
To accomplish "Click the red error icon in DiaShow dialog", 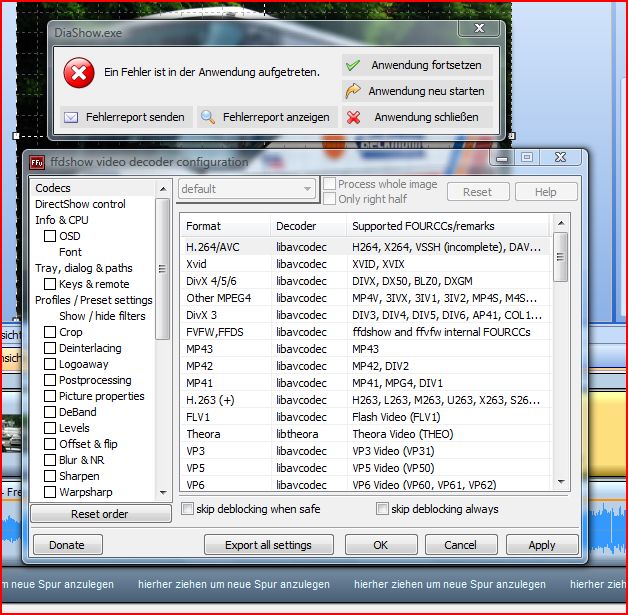I will [79, 73].
